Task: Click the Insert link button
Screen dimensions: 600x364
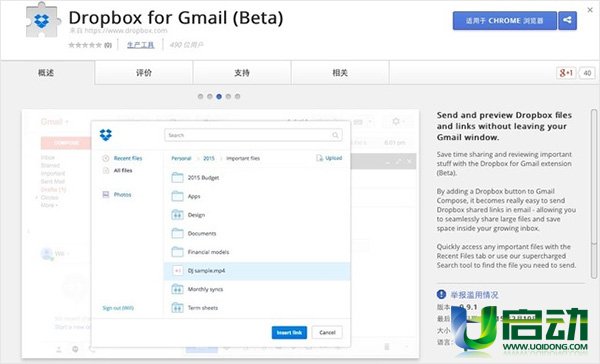Action: tap(289, 333)
